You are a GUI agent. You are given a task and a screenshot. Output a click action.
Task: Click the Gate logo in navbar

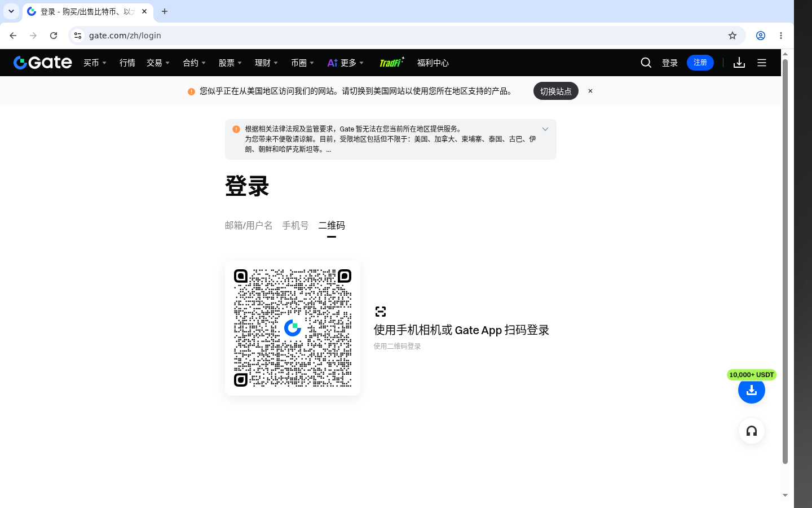[43, 63]
